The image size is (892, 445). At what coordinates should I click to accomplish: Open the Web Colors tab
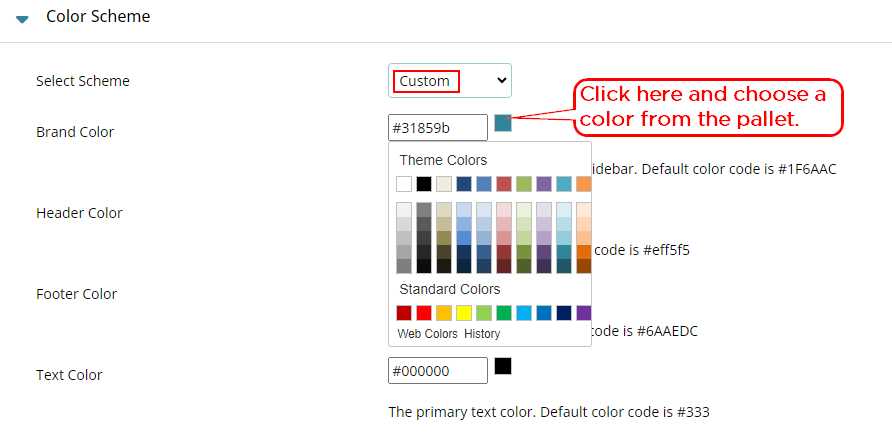coord(427,334)
